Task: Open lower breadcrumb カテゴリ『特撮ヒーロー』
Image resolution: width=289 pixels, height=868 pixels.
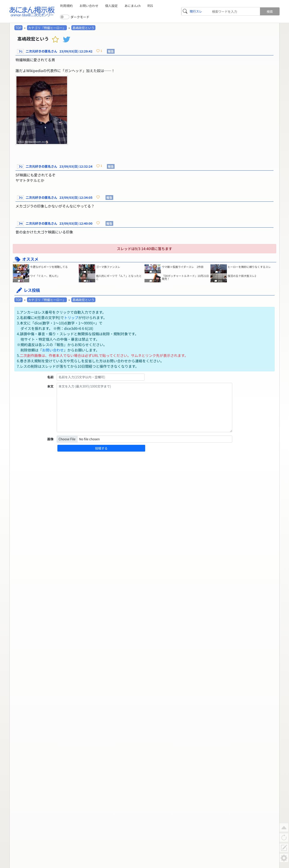Action: (x=47, y=300)
